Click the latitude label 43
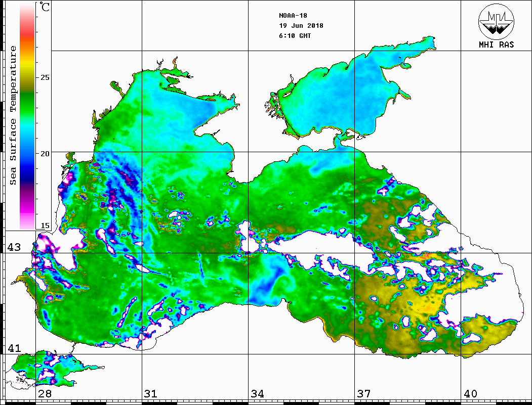The image size is (532, 405). point(14,247)
